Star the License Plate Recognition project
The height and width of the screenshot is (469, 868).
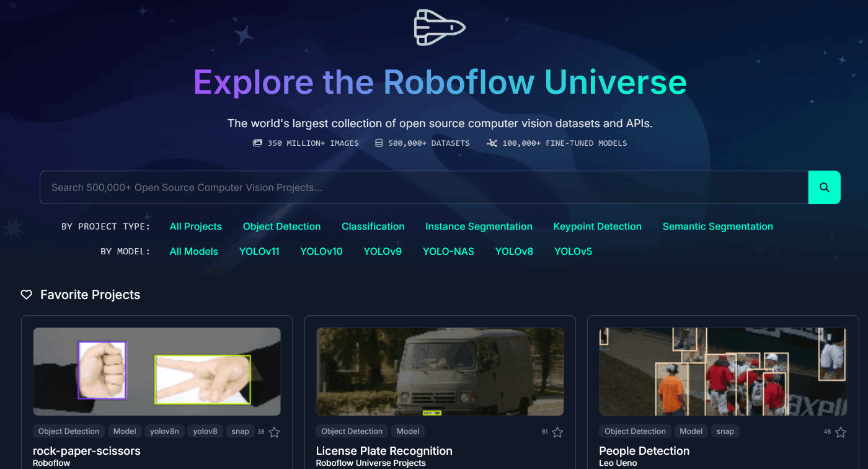[x=557, y=432]
